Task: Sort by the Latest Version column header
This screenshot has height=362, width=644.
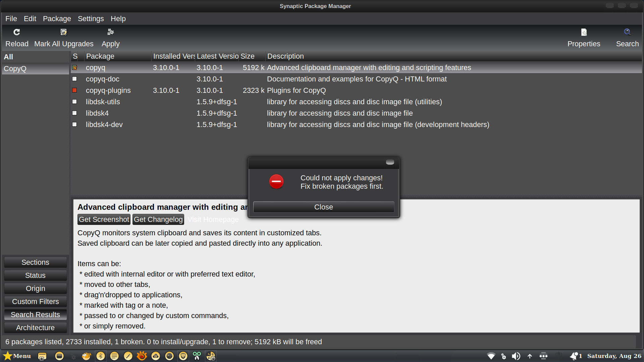Action: click(217, 56)
